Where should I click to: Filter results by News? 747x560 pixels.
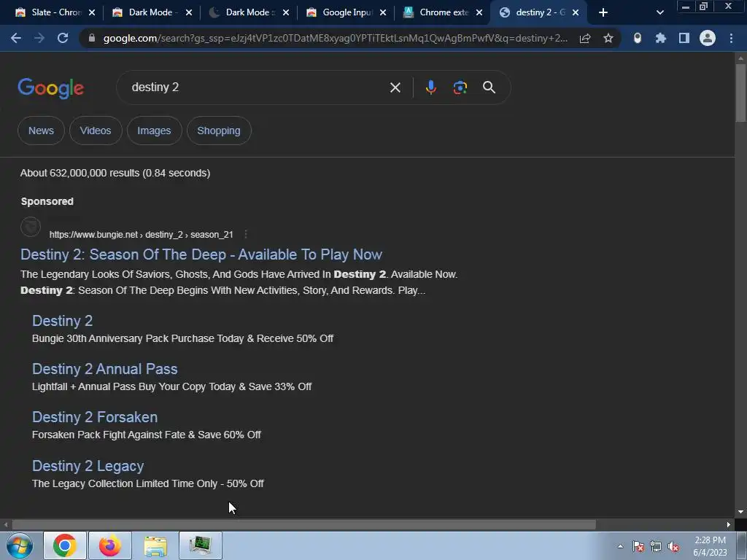click(x=41, y=131)
